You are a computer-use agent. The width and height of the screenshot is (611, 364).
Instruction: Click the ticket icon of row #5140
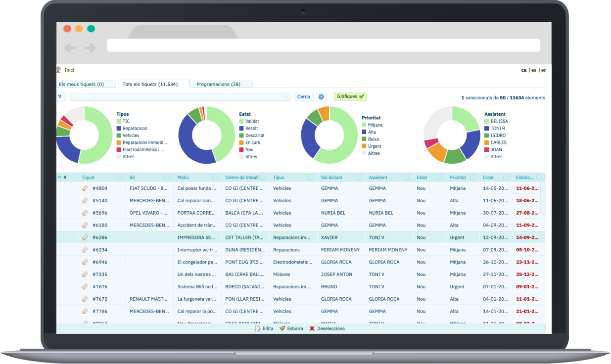tap(85, 200)
